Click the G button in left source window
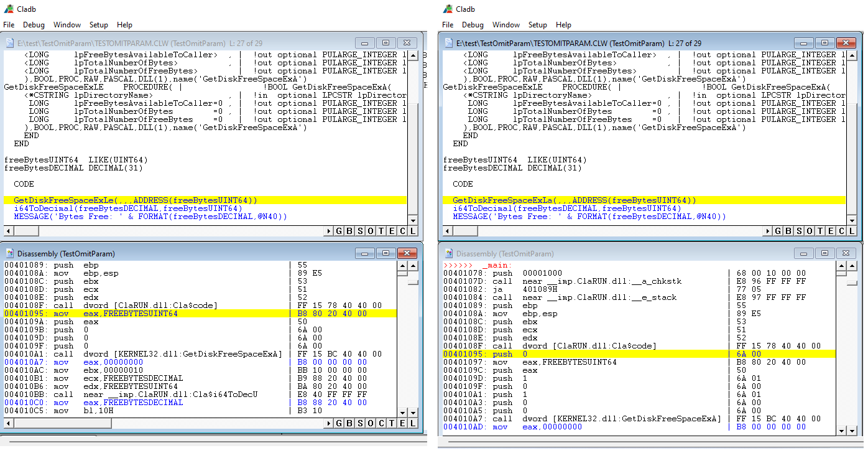The width and height of the screenshot is (868, 453). coord(339,231)
